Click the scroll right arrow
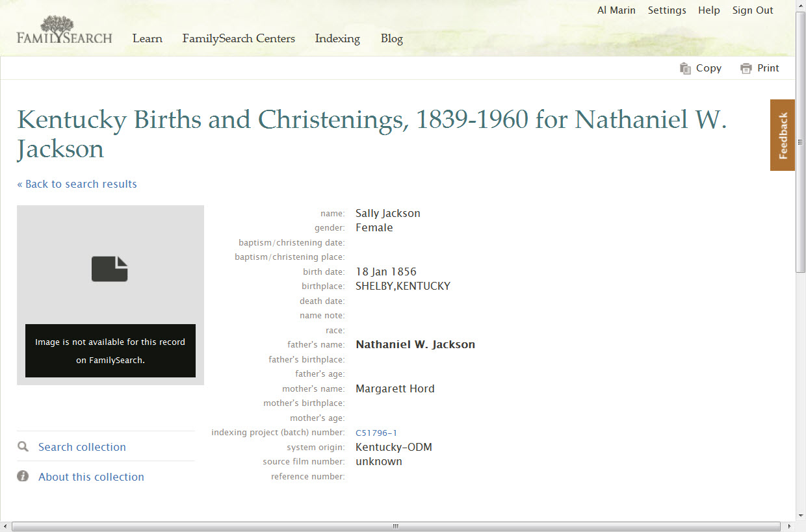 click(789, 526)
